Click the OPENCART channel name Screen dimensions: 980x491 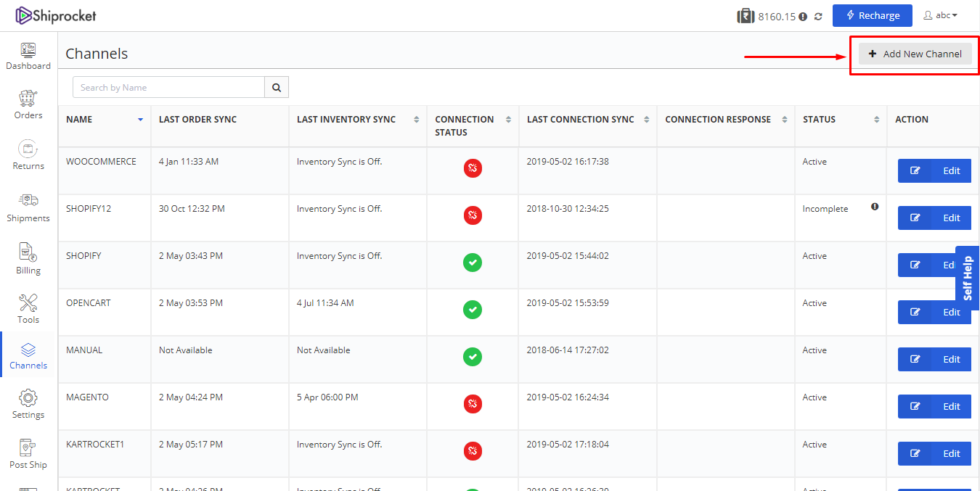89,303
